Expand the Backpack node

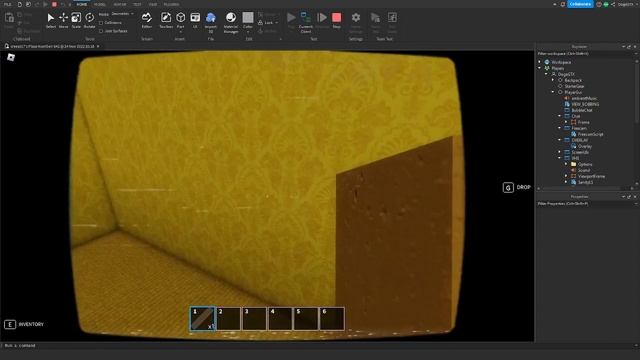click(x=553, y=80)
